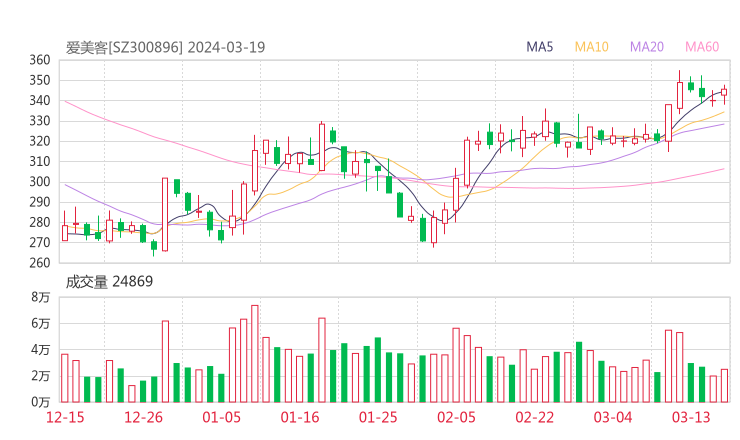Click the 270 price axis value
Viewport: 740px width, 440px height.
click(x=40, y=243)
